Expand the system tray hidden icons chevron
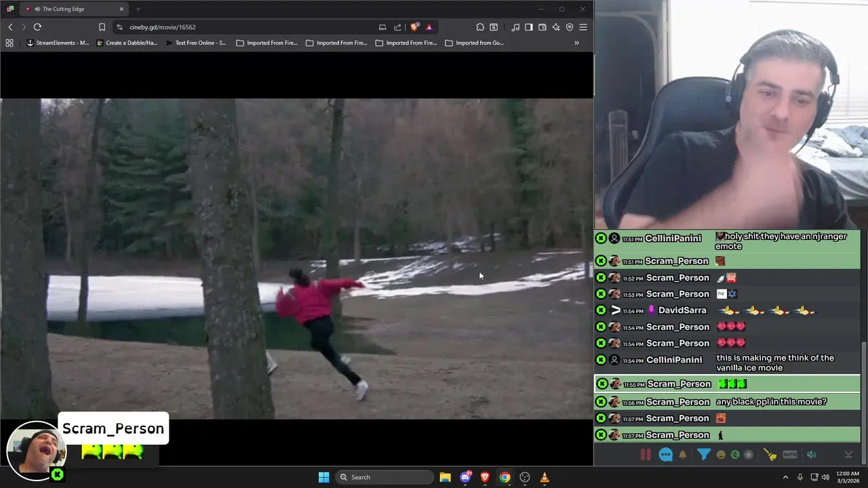This screenshot has height=488, width=868. tap(785, 477)
